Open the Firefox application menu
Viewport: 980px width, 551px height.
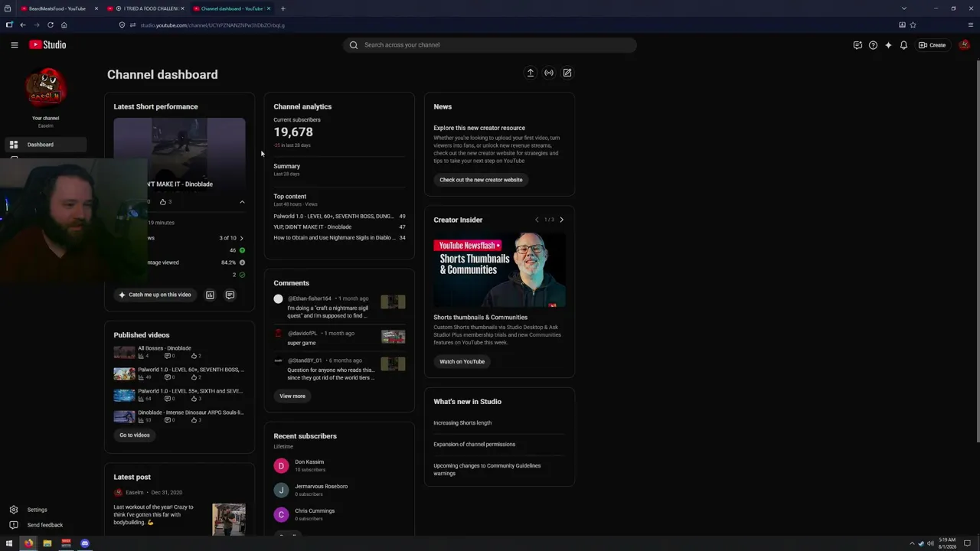tap(971, 25)
